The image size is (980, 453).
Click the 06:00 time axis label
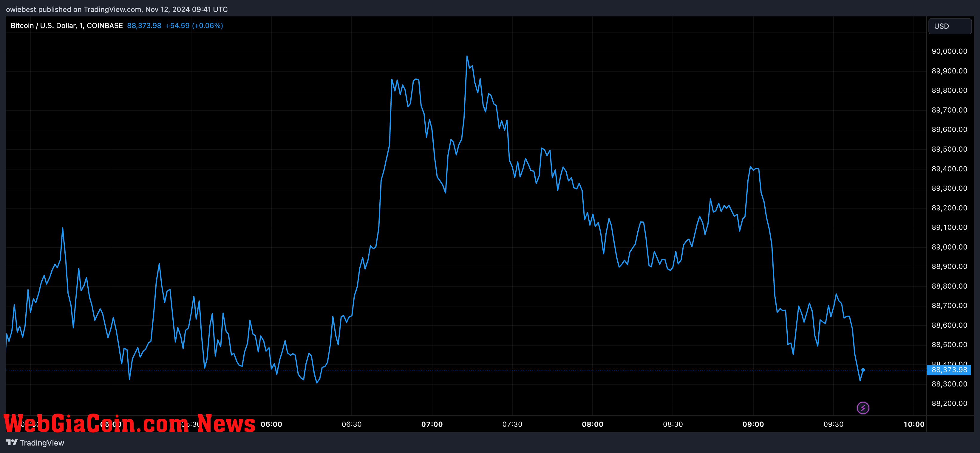[x=271, y=424]
